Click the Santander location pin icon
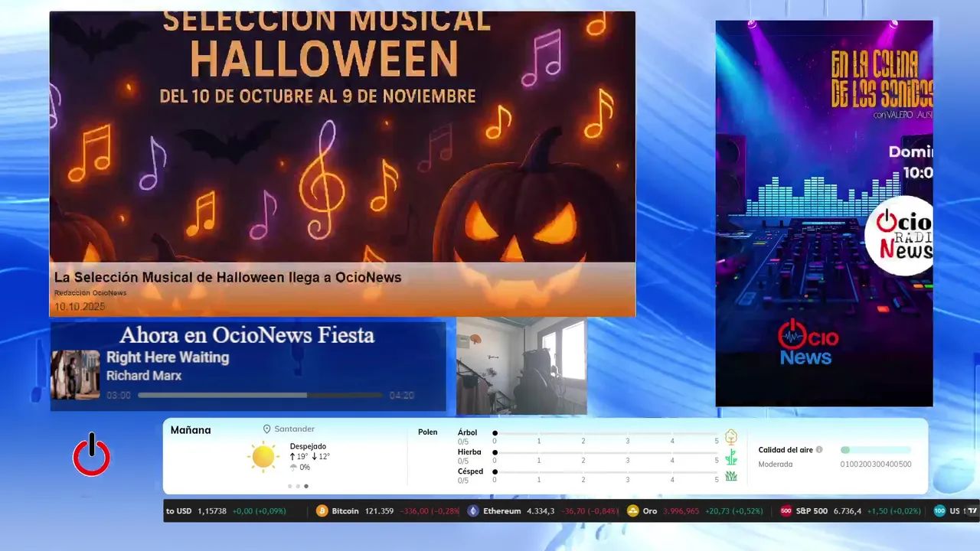The height and width of the screenshot is (551, 980). tap(267, 429)
